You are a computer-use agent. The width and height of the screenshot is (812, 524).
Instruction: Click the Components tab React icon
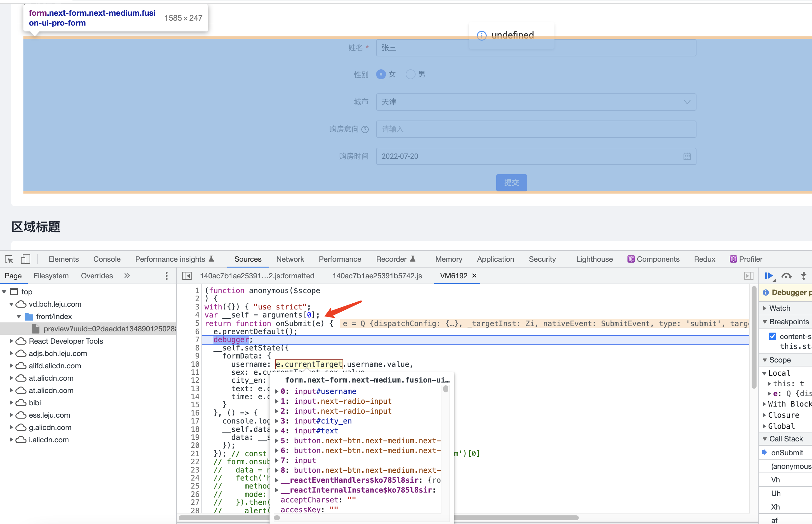tap(631, 259)
